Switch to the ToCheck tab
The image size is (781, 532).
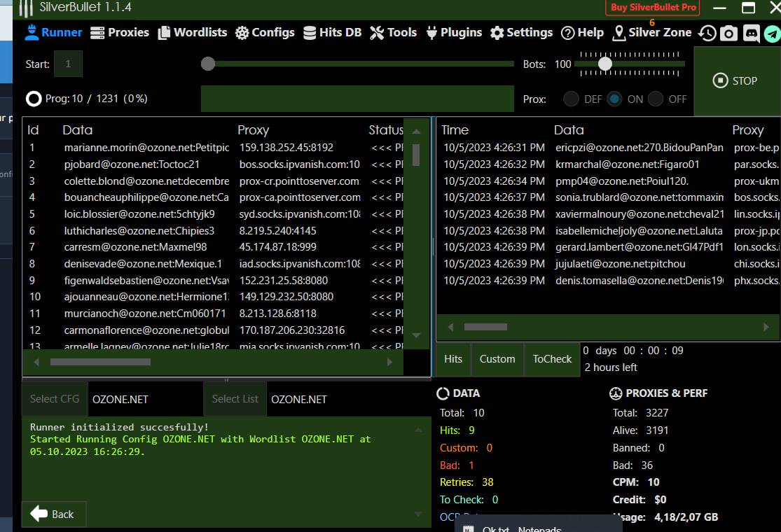tap(552, 359)
